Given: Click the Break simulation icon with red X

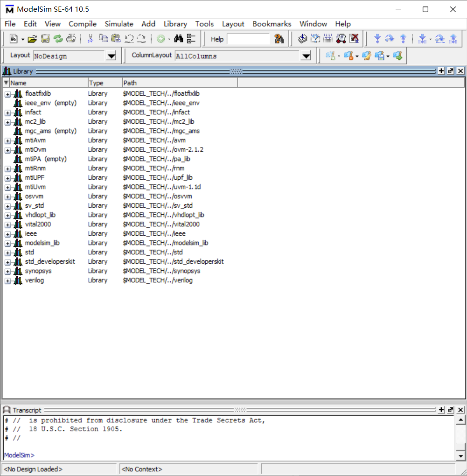Looking at the screenshot, I should [x=354, y=39].
